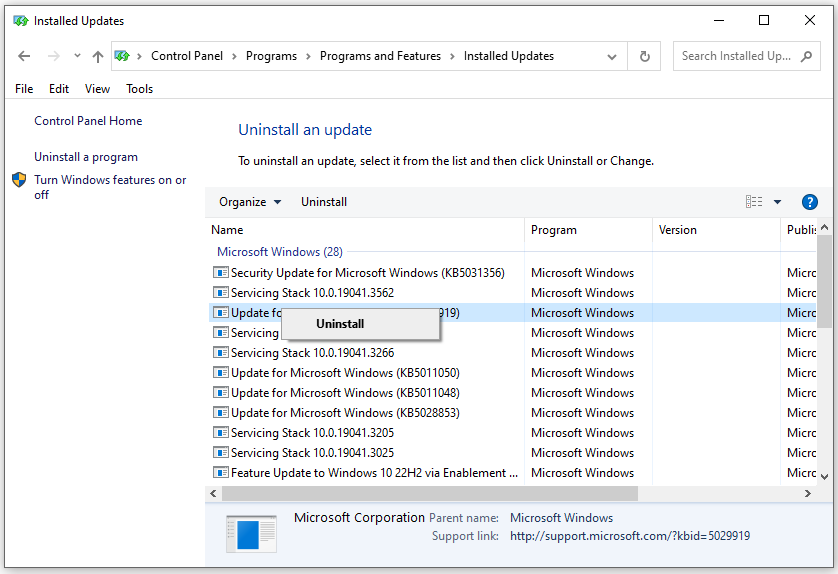Image resolution: width=838 pixels, height=574 pixels.
Task: Click the Installed Updates breadcrumb
Action: tap(509, 56)
